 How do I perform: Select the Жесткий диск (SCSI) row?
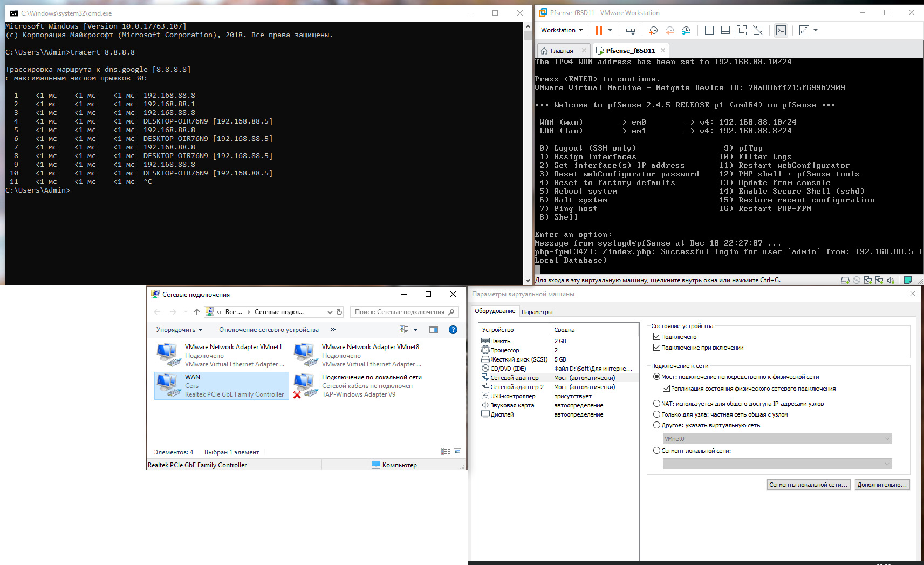(x=559, y=359)
